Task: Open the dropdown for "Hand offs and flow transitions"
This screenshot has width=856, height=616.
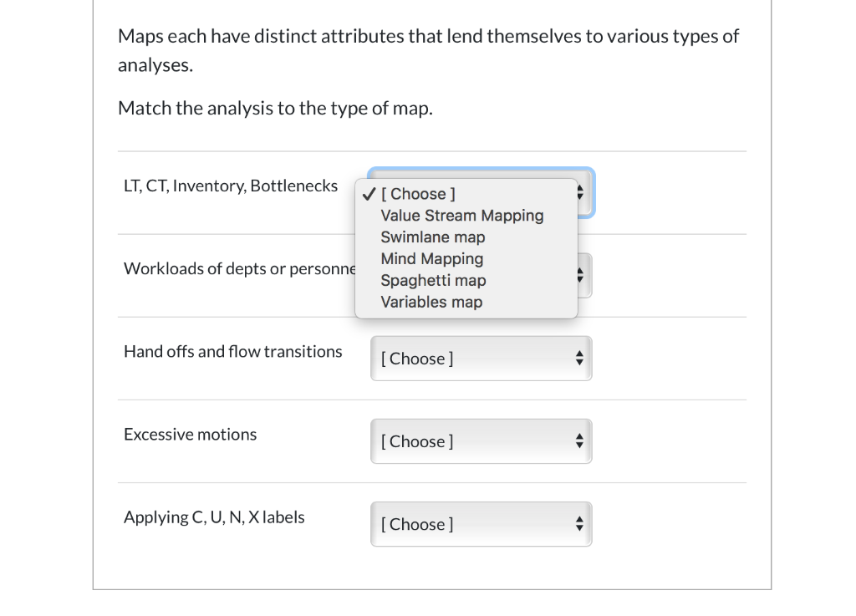Action: 481,358
